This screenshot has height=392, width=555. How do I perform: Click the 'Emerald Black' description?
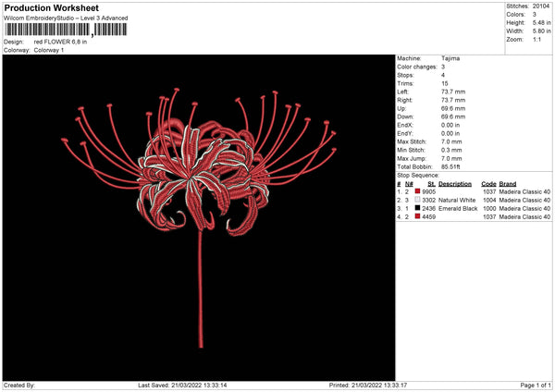(458, 208)
